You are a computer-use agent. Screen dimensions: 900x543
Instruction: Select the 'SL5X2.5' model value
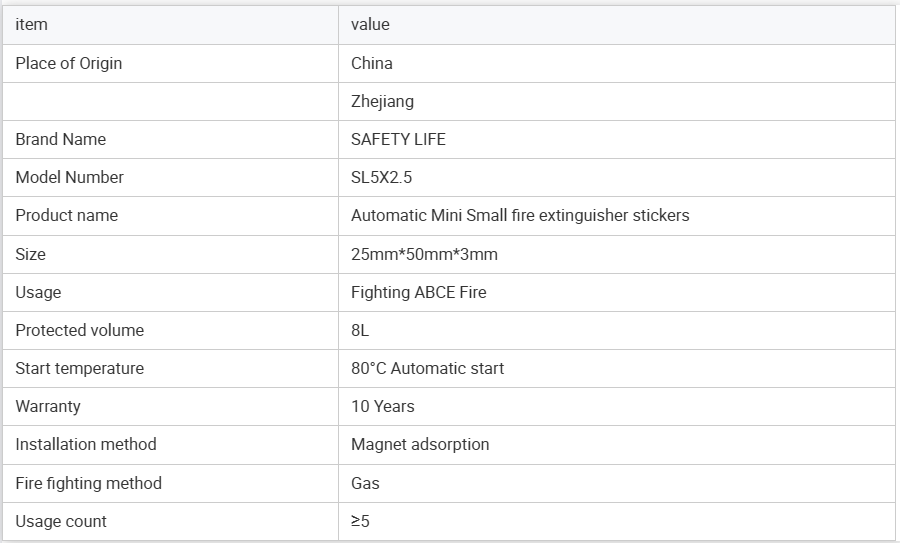click(x=382, y=177)
